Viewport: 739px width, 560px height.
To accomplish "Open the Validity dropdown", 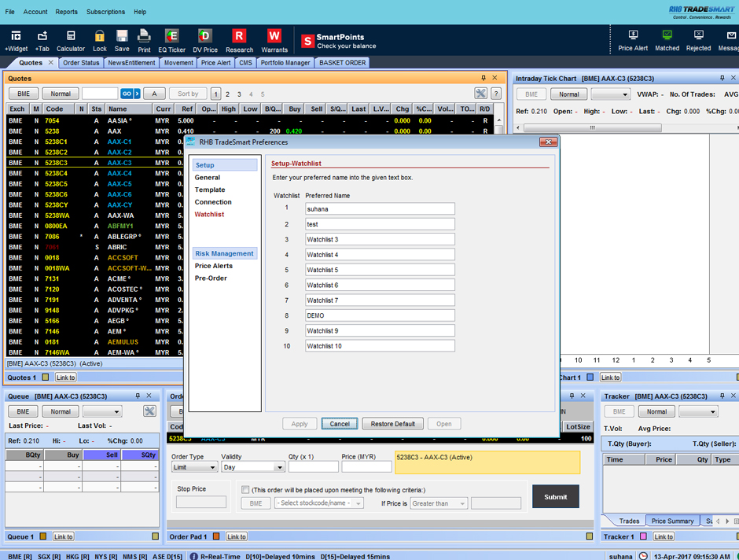I will [252, 467].
